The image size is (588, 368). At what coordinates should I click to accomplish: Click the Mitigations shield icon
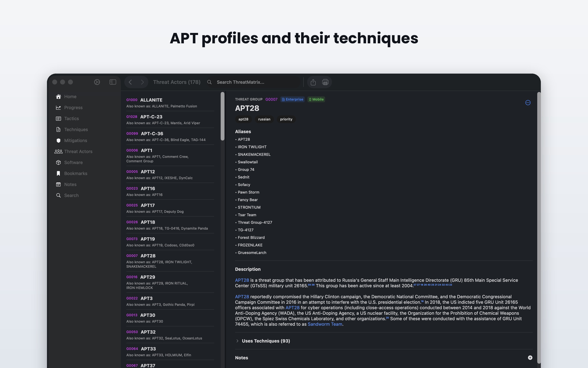[58, 140]
